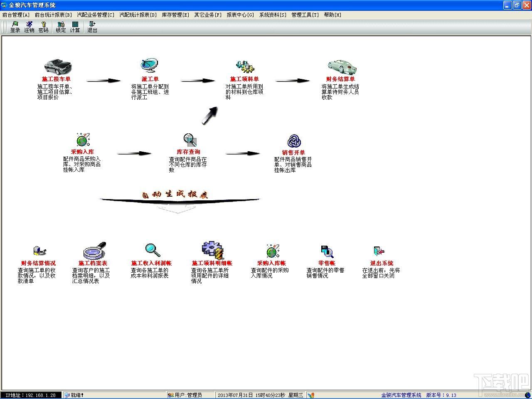Open the 库存管理[E] menu
Image resolution: width=532 pixels, height=399 pixels.
175,15
